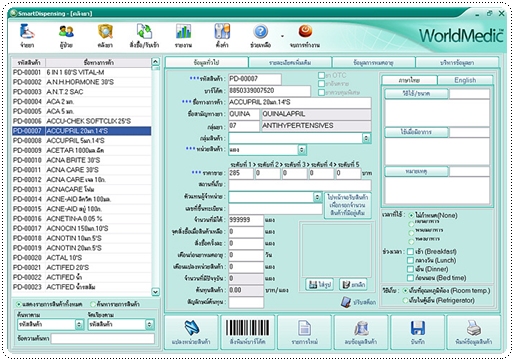
Task: Select the Refrigerator storage radio button
Action: tap(405, 301)
